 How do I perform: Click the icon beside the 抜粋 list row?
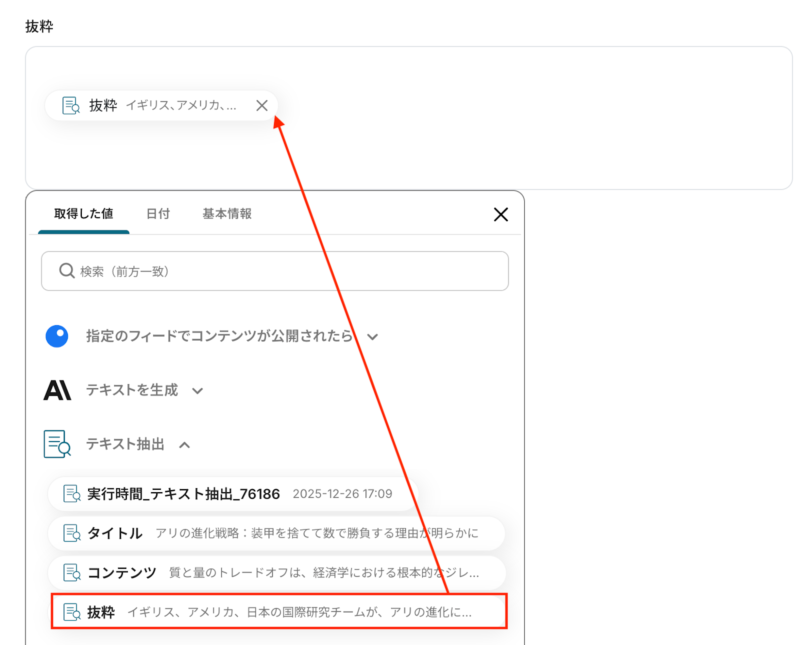point(72,612)
